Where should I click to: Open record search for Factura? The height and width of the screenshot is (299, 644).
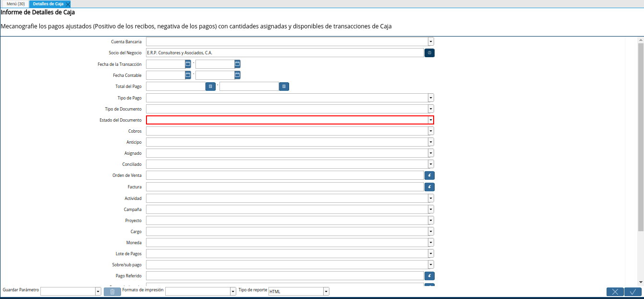429,187
